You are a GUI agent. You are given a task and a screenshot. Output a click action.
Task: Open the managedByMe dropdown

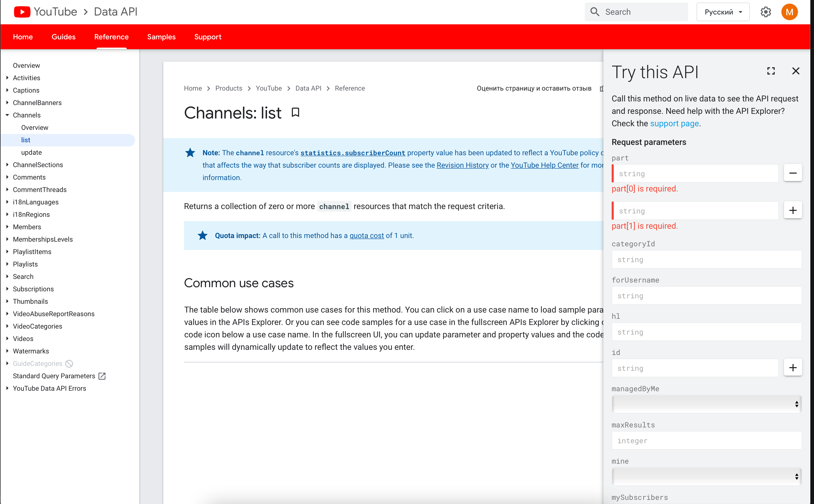point(706,404)
